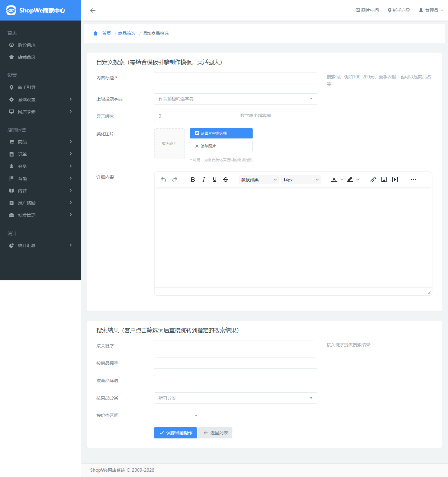Click the cart icon beside 商品

point(12,142)
